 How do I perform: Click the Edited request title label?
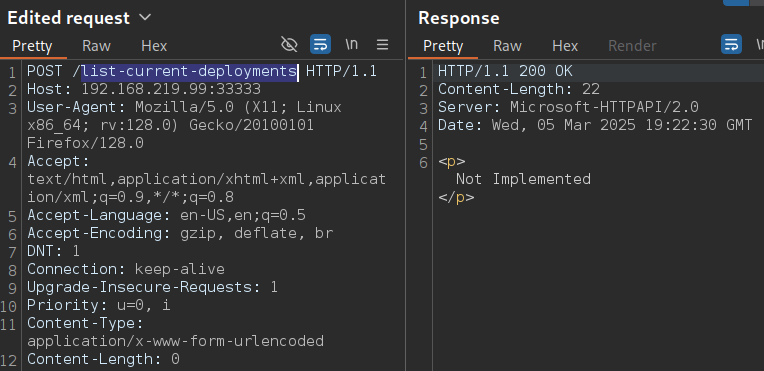tap(69, 18)
